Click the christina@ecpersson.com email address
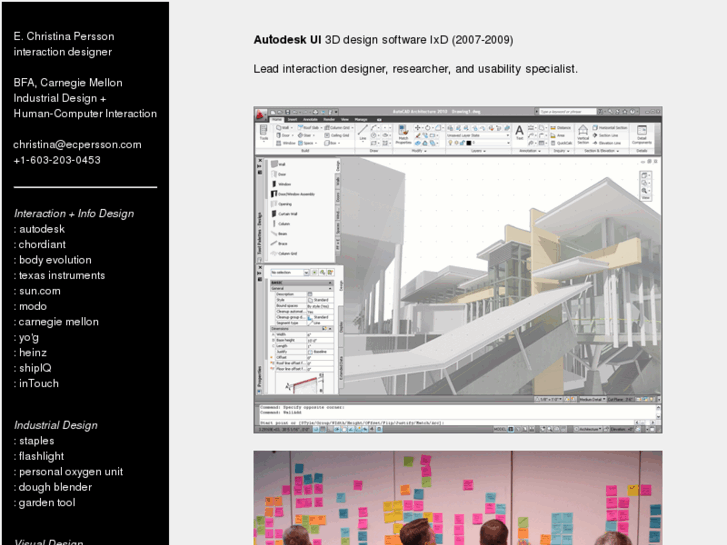 pyautogui.click(x=77, y=145)
